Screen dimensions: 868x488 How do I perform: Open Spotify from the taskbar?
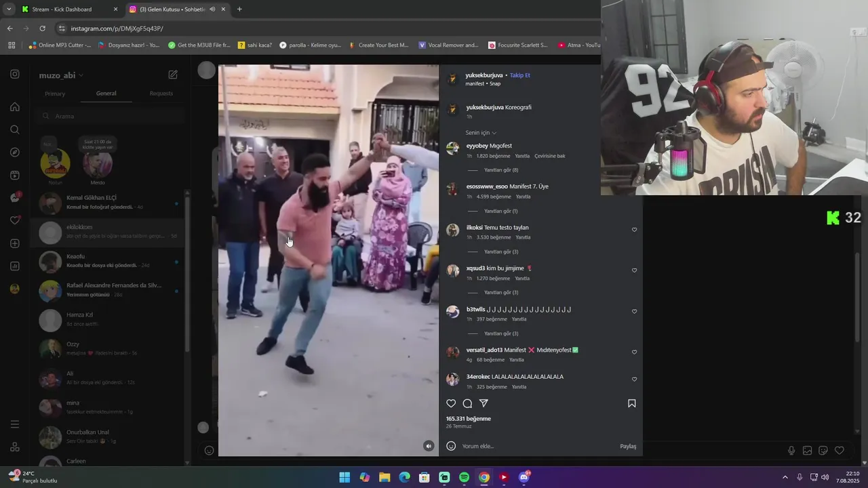point(464,477)
